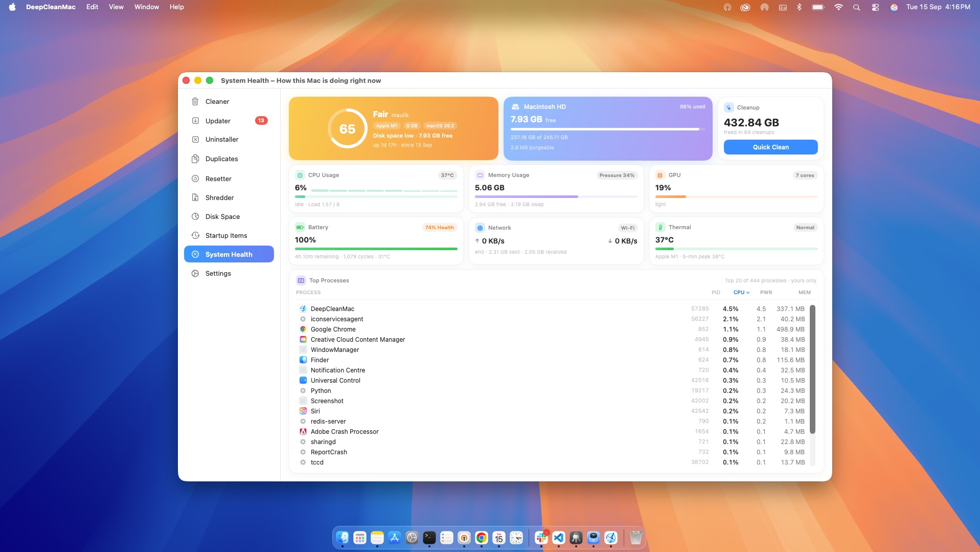The image size is (980, 552).
Task: Click the Quick Clean button
Action: [x=770, y=147]
